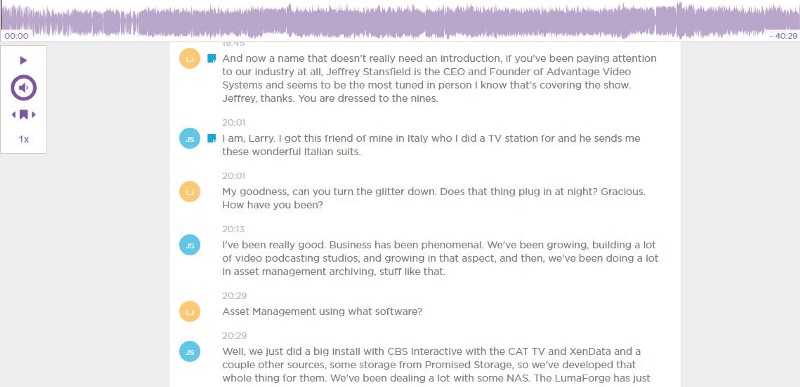The image size is (800, 387).
Task: Seek to the middle of the audio waveform
Action: 400,20
